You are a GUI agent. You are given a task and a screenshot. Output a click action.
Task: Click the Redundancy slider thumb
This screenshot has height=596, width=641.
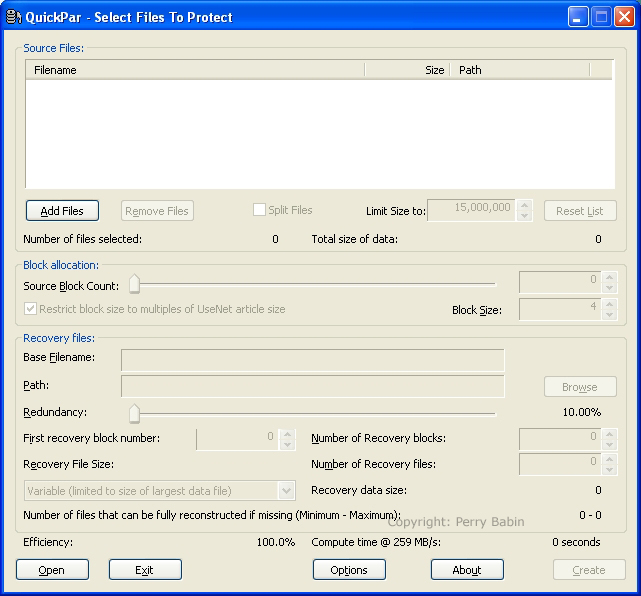coord(134,413)
